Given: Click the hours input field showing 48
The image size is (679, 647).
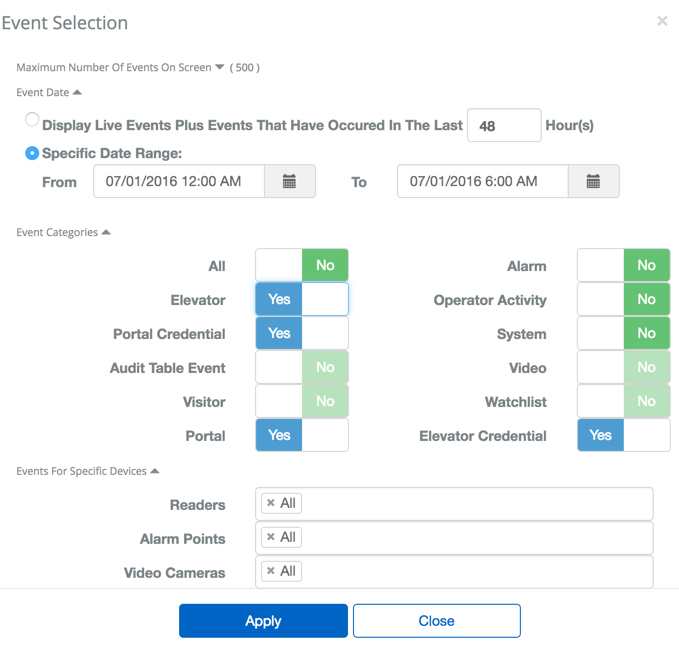Looking at the screenshot, I should click(503, 127).
